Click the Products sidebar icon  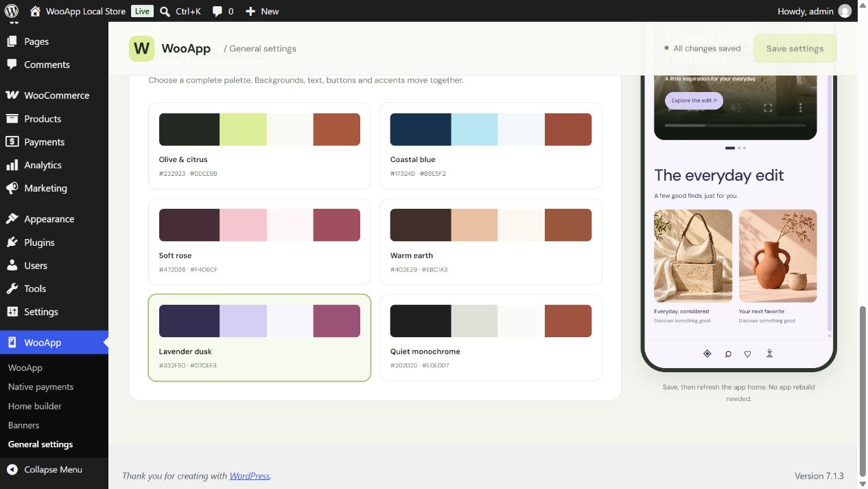[x=12, y=118]
